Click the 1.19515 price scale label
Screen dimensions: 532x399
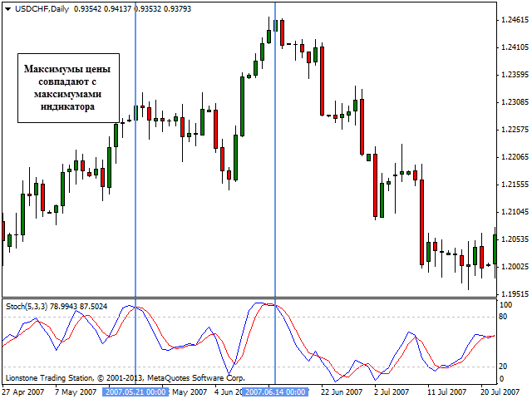pos(515,293)
